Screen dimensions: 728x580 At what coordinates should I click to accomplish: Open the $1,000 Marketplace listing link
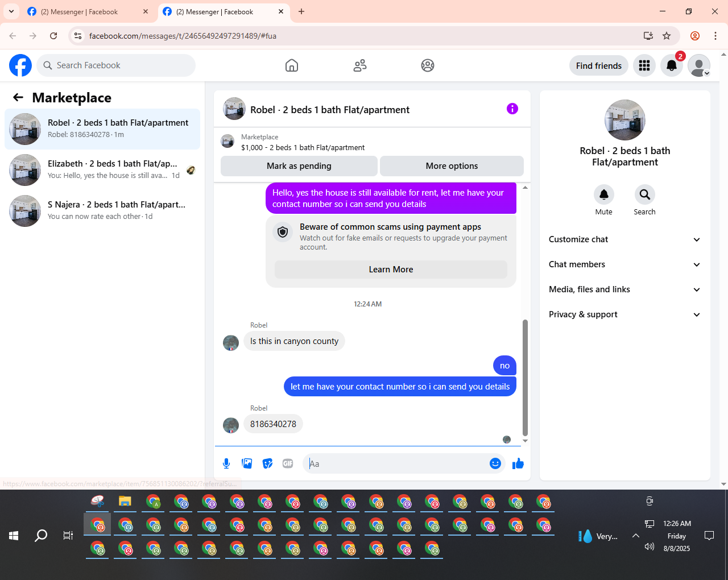click(x=303, y=147)
